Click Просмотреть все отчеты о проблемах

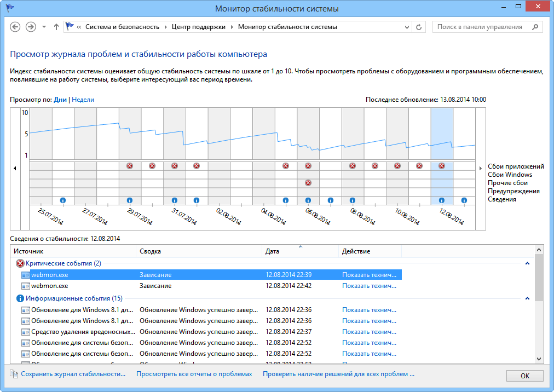coord(194,374)
